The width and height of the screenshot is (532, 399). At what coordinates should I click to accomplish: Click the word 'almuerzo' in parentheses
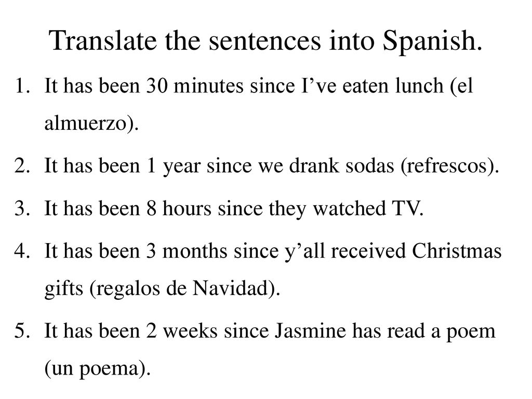[86, 123]
